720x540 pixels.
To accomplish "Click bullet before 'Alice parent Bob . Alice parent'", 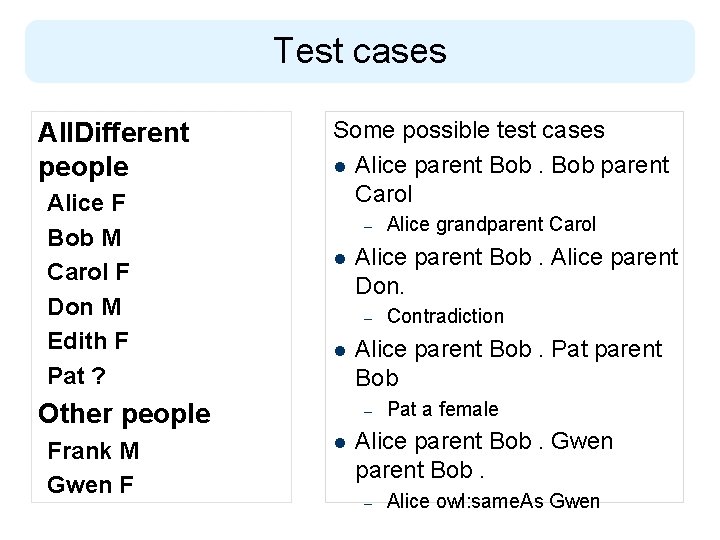I will coord(340,258).
